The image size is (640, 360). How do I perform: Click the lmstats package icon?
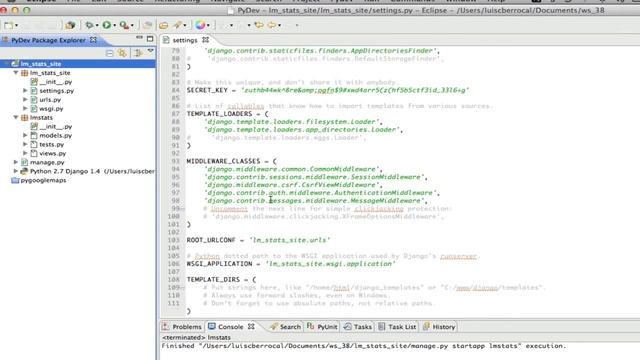[x=24, y=118]
